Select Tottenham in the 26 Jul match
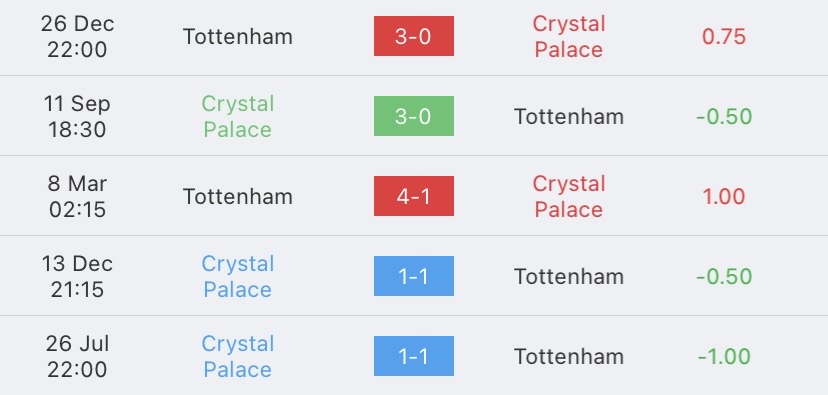This screenshot has height=395, width=828. point(569,356)
